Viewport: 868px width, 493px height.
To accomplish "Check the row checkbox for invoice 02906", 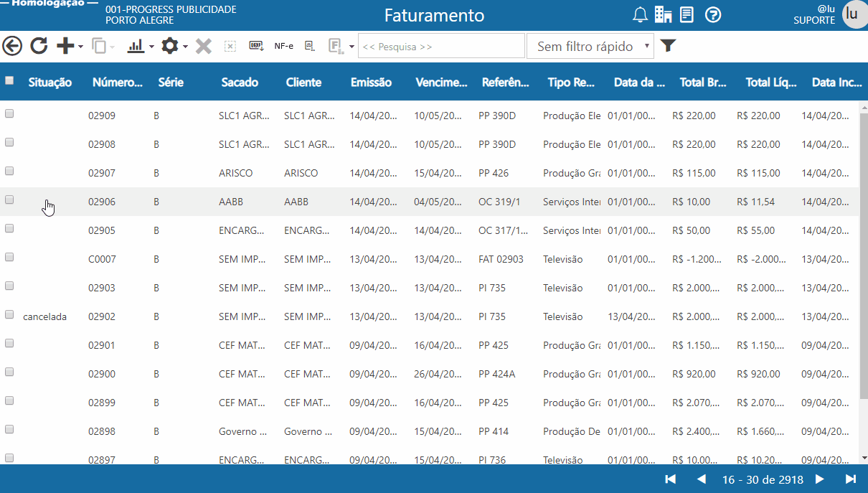I will tap(9, 199).
